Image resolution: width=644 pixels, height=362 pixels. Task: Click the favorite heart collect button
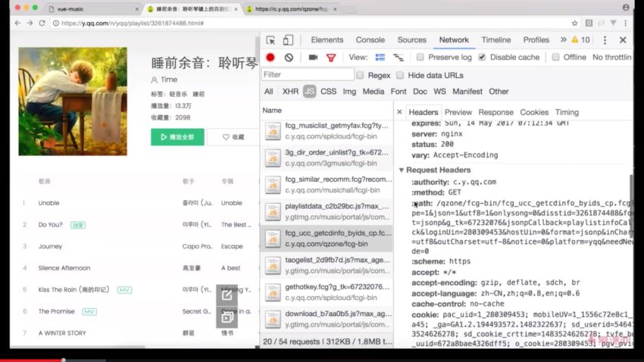tap(233, 137)
